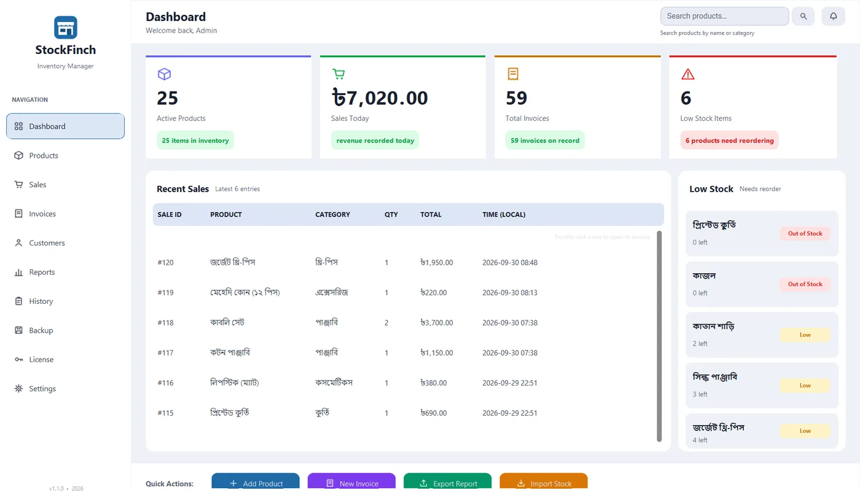Open History in the sidebar
Viewport: 860px width, 504px height.
[66, 301]
